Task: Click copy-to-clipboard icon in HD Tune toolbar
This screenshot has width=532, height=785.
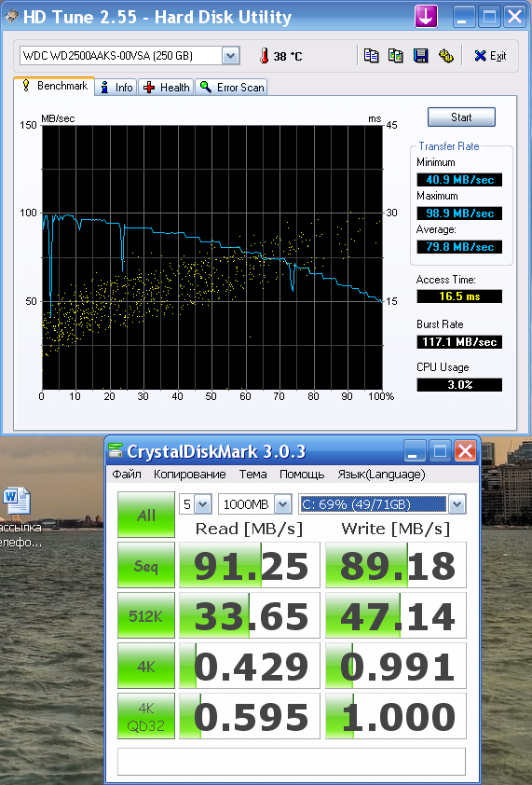Action: [x=371, y=56]
